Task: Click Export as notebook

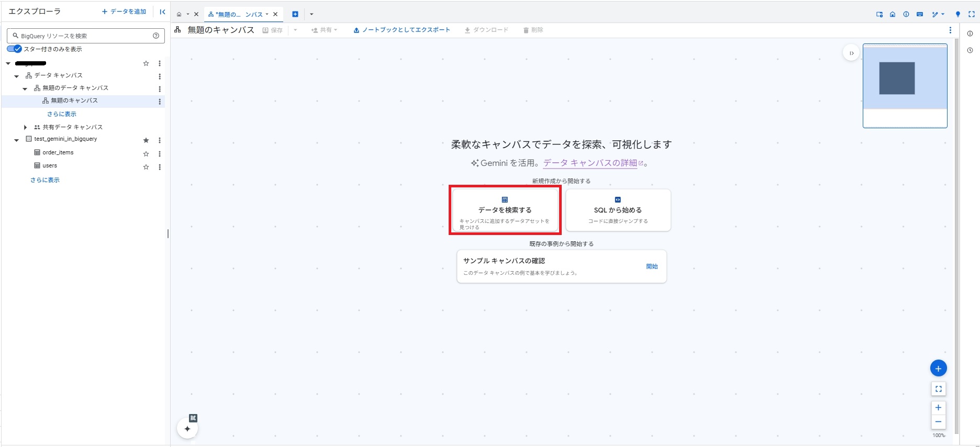Action: point(402,30)
